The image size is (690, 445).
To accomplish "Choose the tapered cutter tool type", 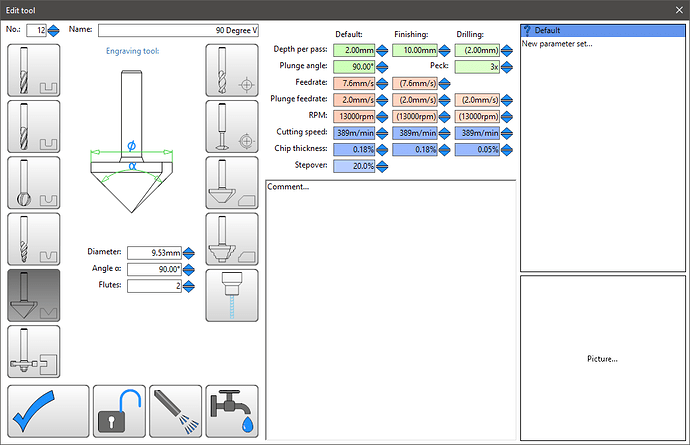I will (x=34, y=239).
